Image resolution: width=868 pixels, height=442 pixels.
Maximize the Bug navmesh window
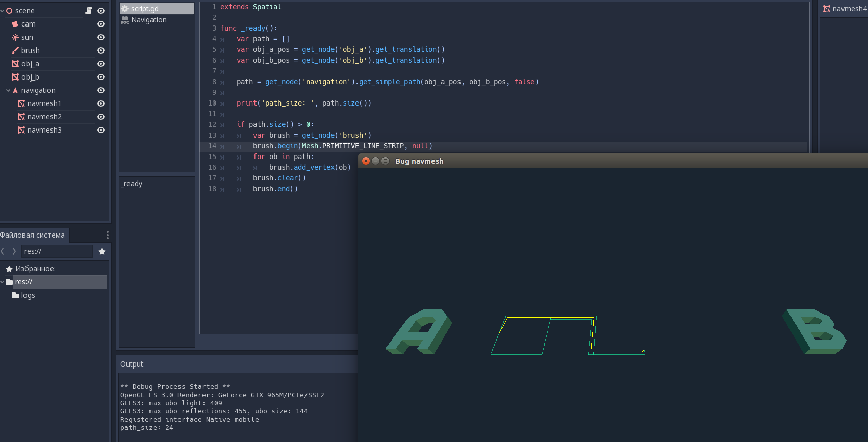(x=385, y=161)
